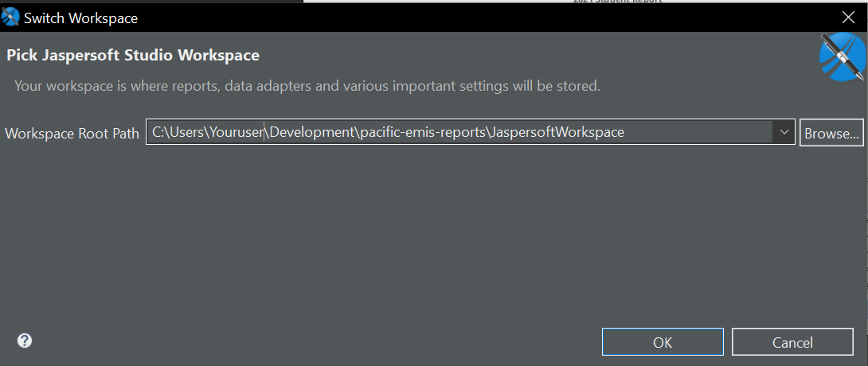Screen dimensions: 868x366
Task: Click 'C:' at the path's start
Action: point(158,132)
